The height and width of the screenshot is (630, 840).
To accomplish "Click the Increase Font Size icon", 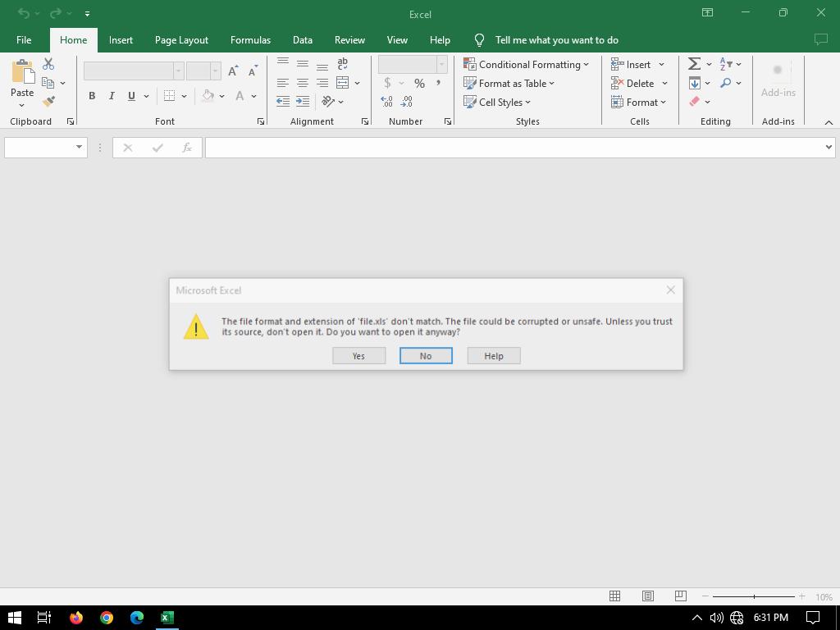I will coord(233,71).
